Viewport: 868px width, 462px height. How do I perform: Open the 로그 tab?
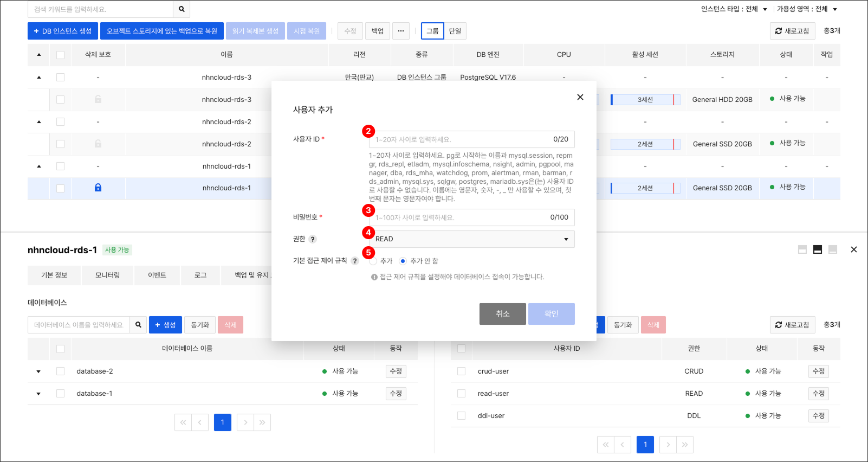(200, 275)
